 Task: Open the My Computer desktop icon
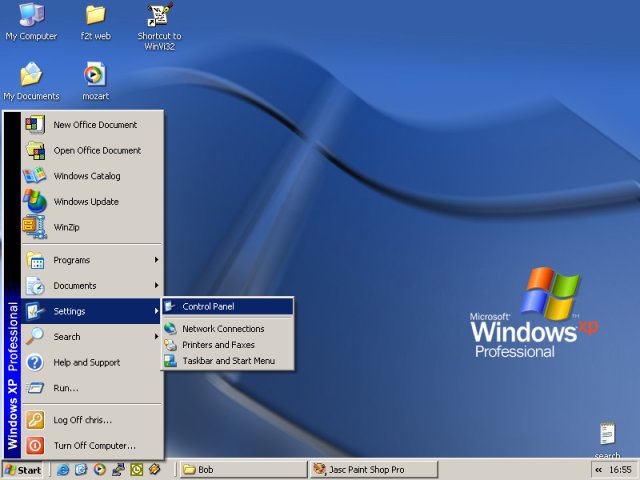(x=31, y=21)
